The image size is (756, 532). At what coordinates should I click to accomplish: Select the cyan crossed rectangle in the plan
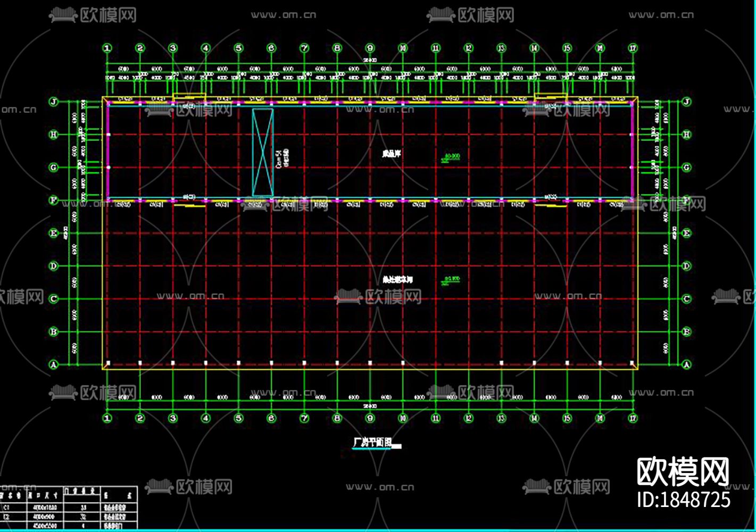[x=263, y=152]
